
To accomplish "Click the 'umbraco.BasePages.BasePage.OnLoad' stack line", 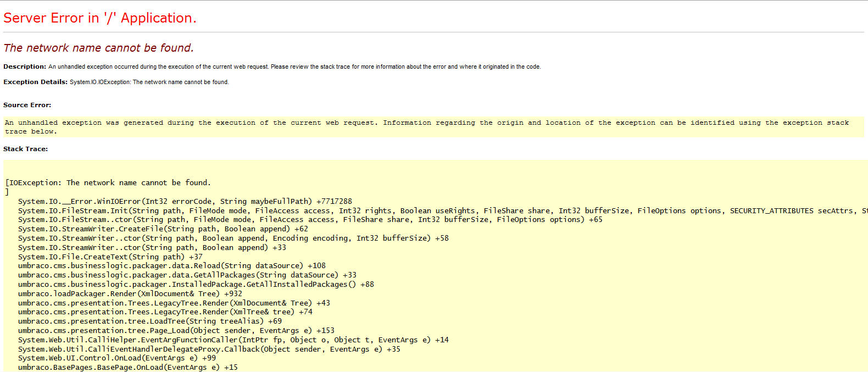I will click(127, 367).
